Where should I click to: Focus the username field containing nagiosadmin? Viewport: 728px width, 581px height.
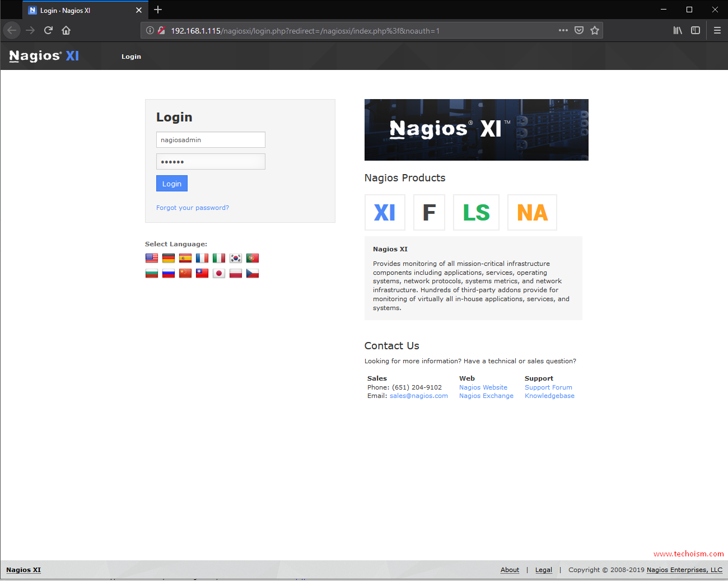pyautogui.click(x=211, y=140)
